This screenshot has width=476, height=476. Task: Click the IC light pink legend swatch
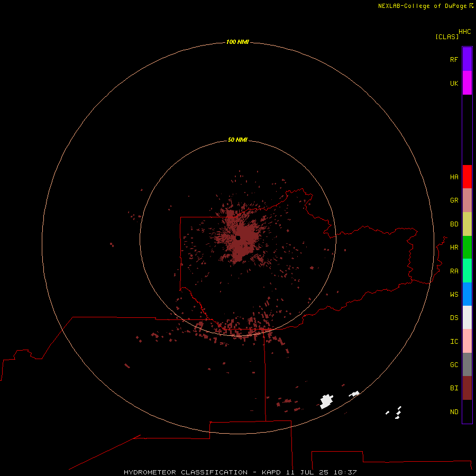(x=467, y=341)
